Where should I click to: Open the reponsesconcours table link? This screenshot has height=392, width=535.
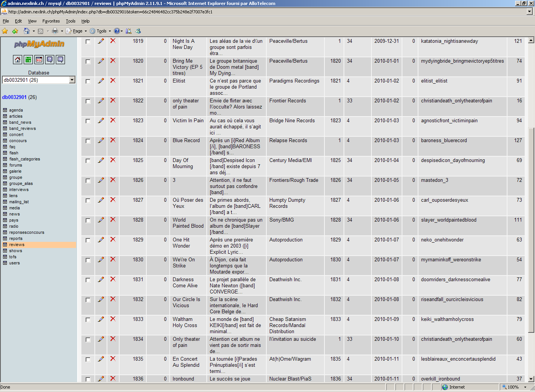(27, 232)
